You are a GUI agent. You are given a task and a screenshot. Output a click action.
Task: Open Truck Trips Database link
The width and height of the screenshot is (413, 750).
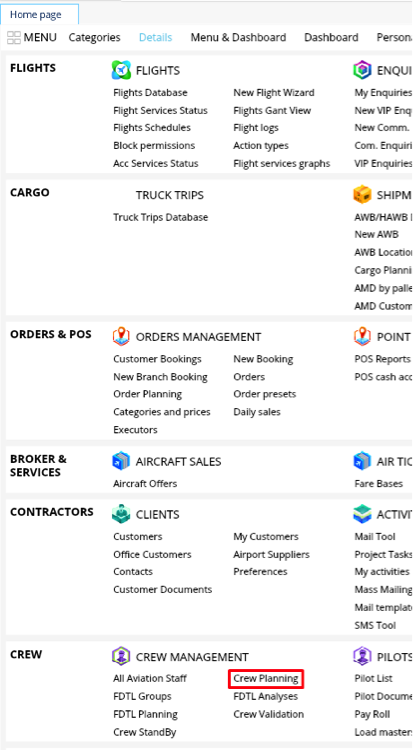(x=161, y=217)
